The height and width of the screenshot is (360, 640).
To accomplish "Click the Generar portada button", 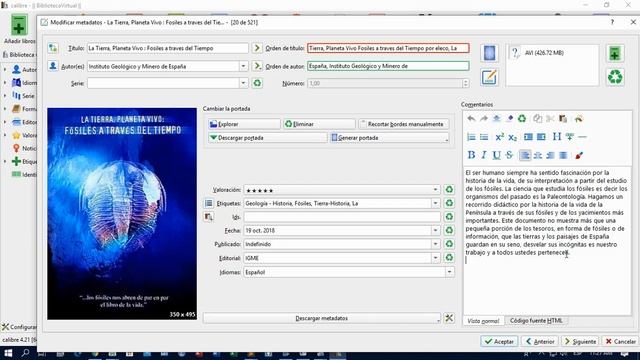I will 389,138.
